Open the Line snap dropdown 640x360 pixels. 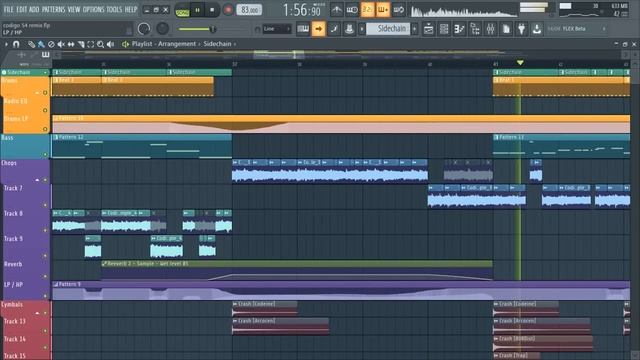tap(277, 29)
